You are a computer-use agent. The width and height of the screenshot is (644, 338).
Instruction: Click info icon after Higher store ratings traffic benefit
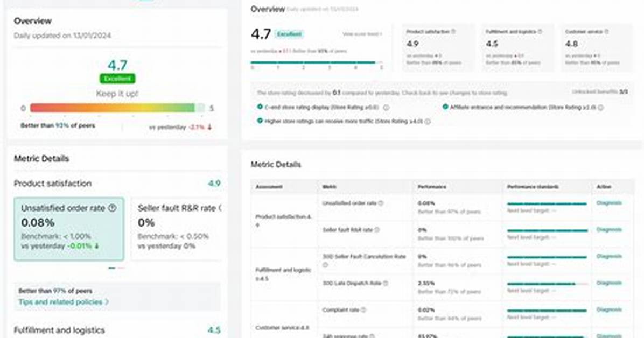pos(428,122)
